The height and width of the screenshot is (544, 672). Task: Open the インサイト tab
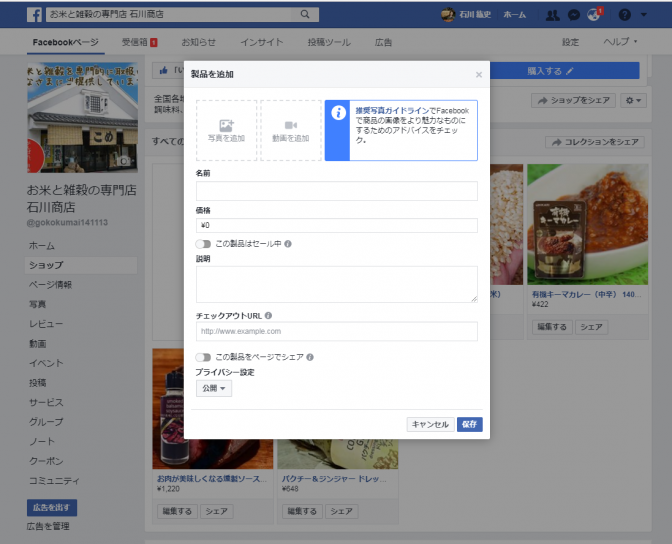point(261,42)
